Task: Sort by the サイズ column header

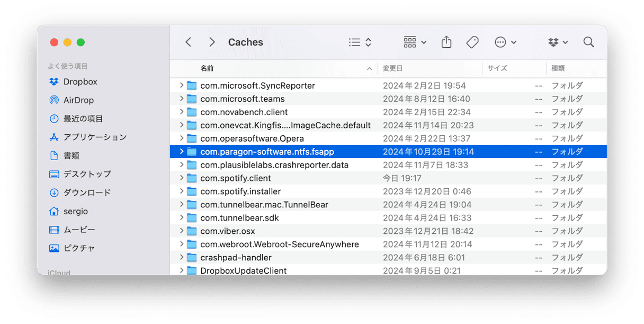Action: coord(497,68)
